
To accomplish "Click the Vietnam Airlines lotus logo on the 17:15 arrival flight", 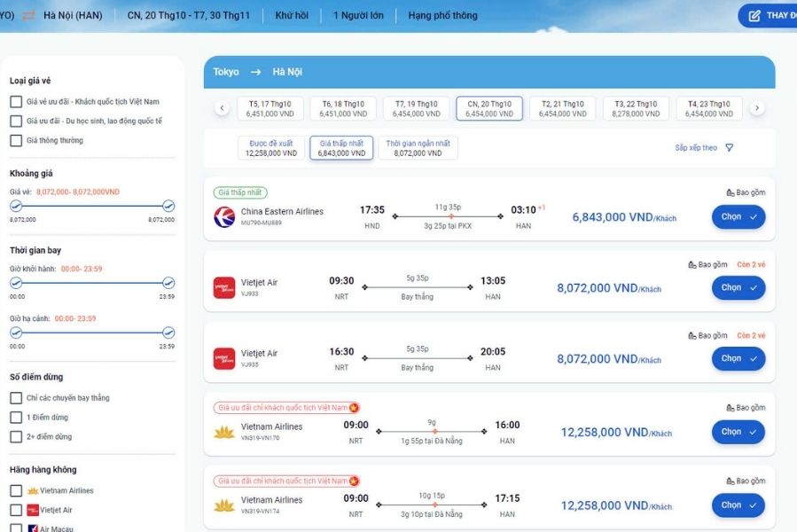I will point(224,505).
